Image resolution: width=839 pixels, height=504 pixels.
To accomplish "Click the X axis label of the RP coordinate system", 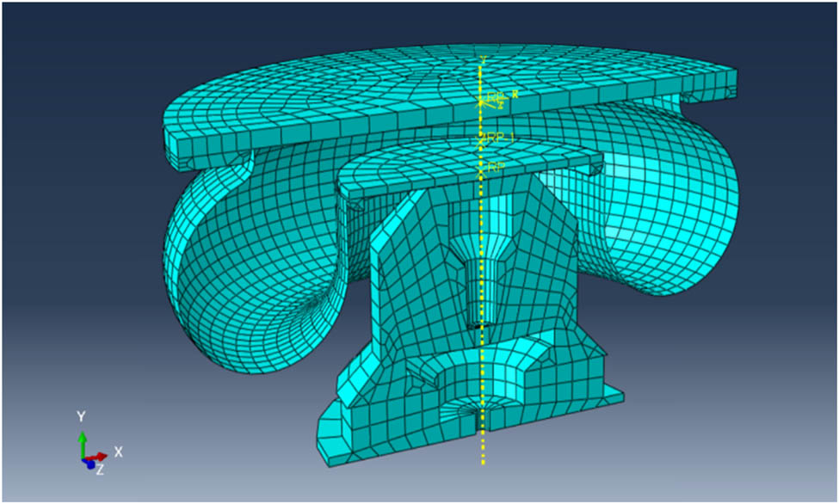I will (x=515, y=94).
